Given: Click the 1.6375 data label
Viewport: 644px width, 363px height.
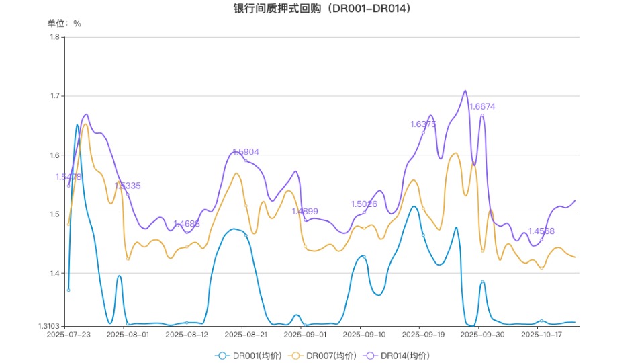Looking at the screenshot, I should click(x=423, y=124).
